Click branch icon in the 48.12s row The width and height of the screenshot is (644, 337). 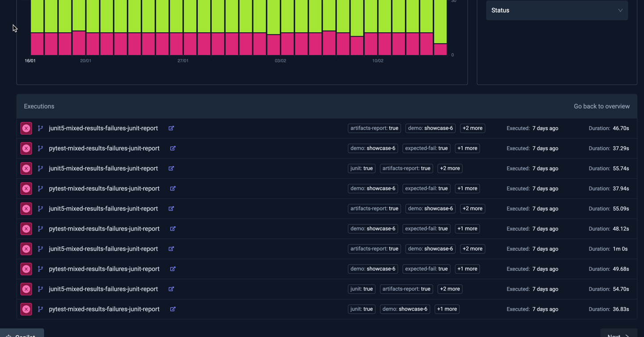tap(40, 229)
